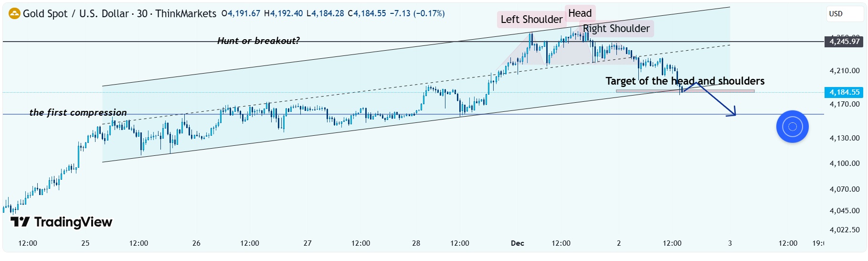Screen dimensions: 868x261
Task: Open the USD currency selector
Action: coord(844,14)
